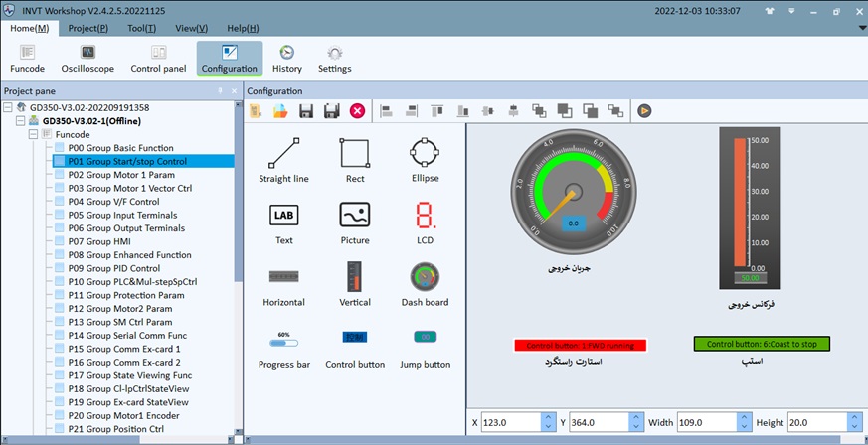
Task: Click the first floppy-disk save icon
Action: point(306,111)
